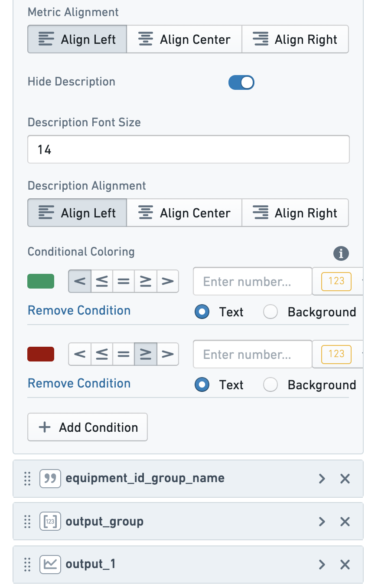Choose less-than-or-equal operator for green condition

tap(102, 281)
